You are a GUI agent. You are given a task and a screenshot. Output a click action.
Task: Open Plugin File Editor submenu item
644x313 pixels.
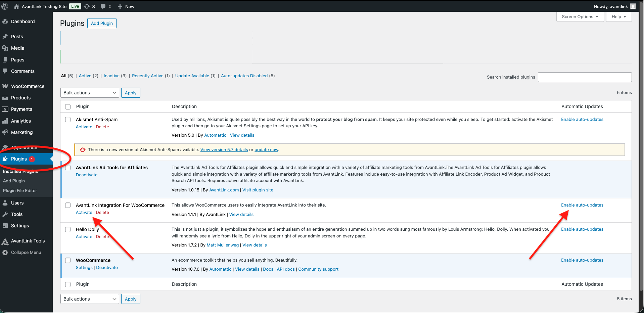coord(20,190)
